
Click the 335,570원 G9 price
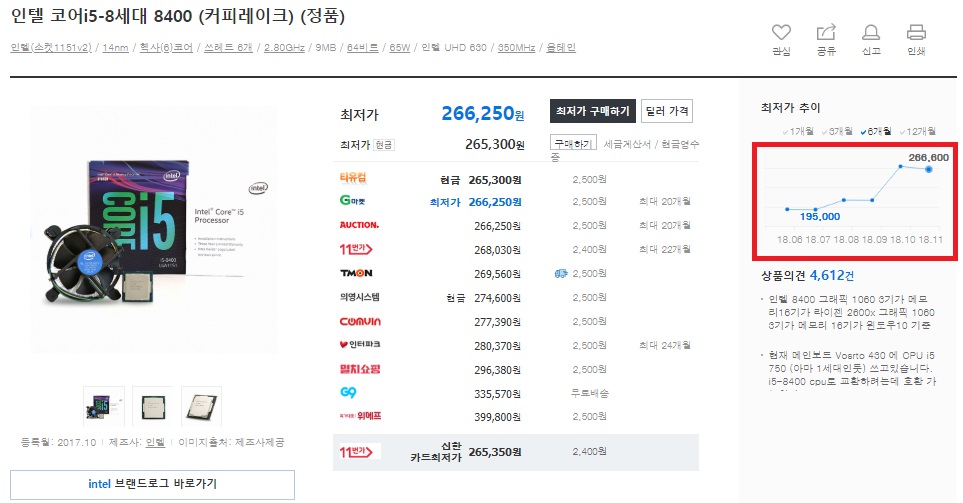(497, 394)
